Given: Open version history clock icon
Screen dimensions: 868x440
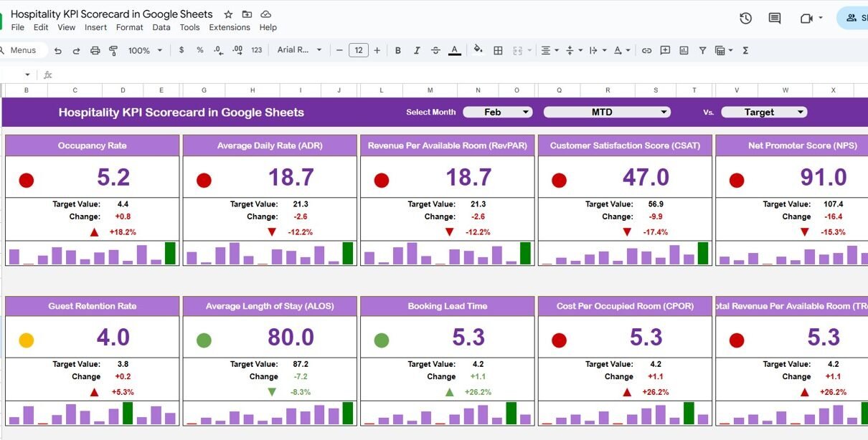Looking at the screenshot, I should 745,19.
